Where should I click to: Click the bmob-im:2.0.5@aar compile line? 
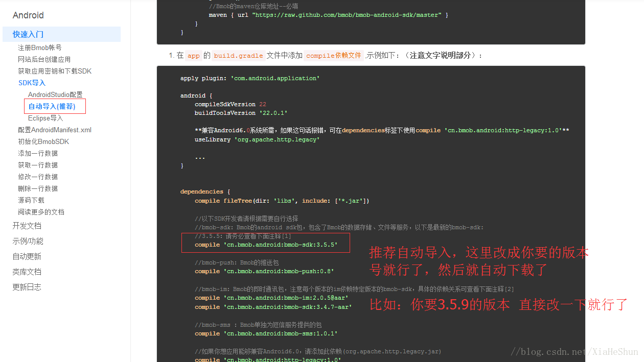point(271,298)
